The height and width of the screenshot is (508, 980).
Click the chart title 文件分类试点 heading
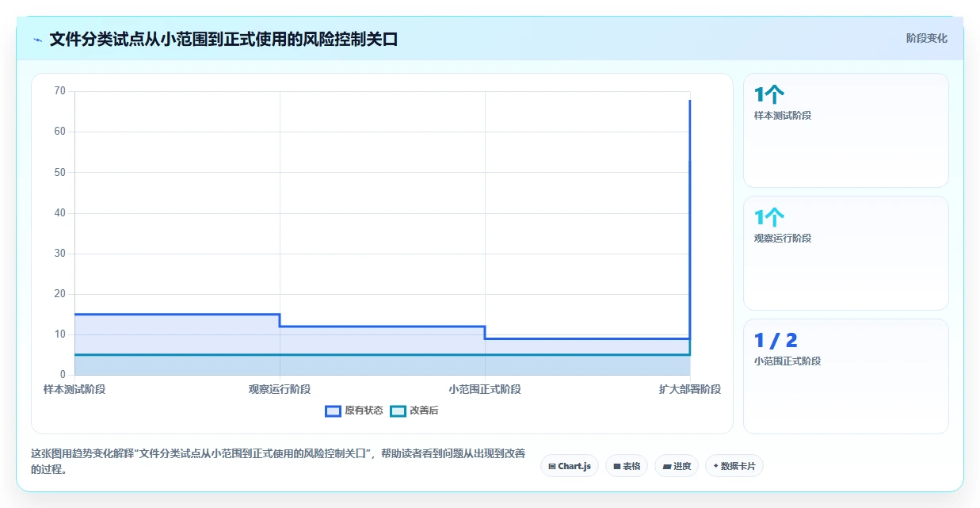tap(223, 39)
